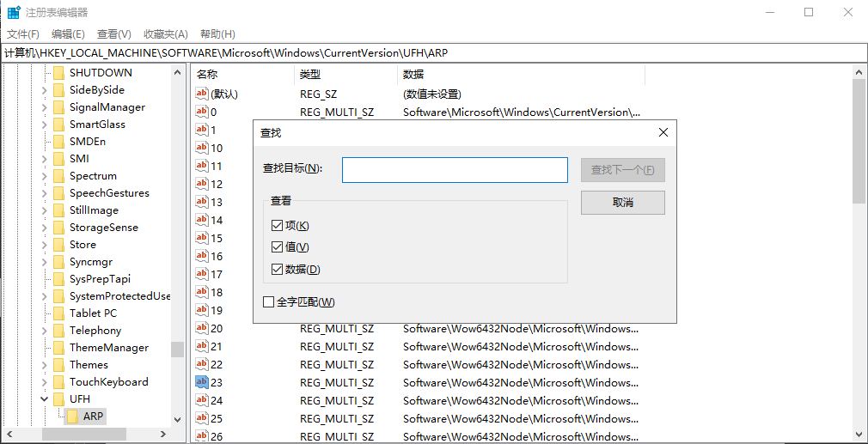
Task: Click the 名称 column header
Action: [242, 75]
